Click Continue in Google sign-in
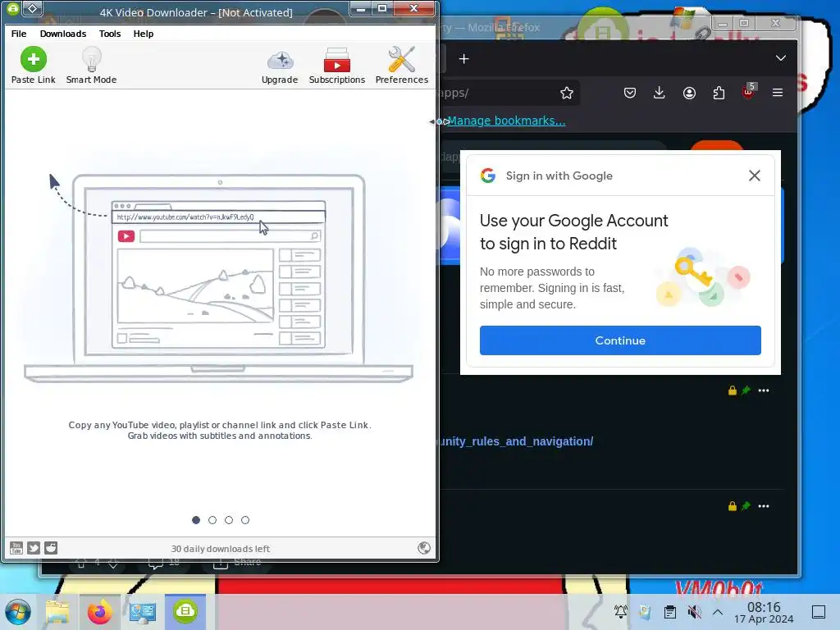The width and height of the screenshot is (840, 630). point(620,340)
